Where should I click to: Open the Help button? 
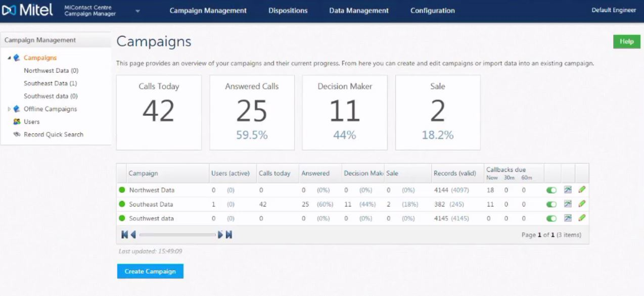(626, 41)
